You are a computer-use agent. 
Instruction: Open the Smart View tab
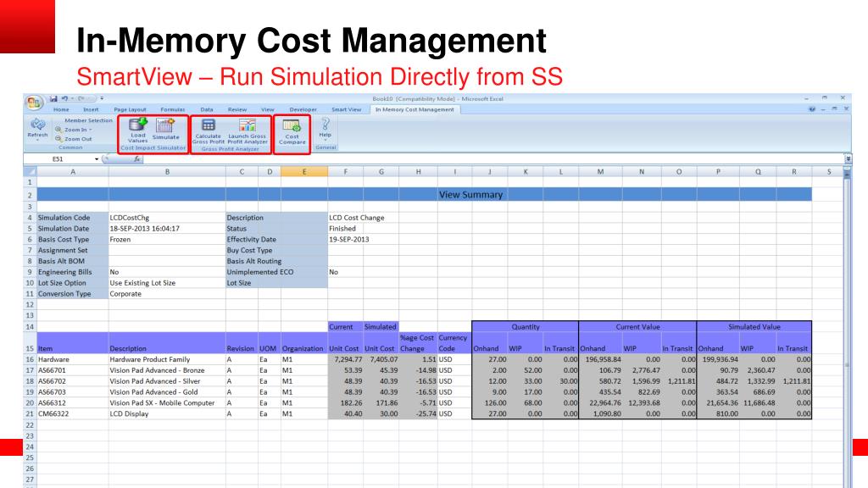click(x=346, y=109)
